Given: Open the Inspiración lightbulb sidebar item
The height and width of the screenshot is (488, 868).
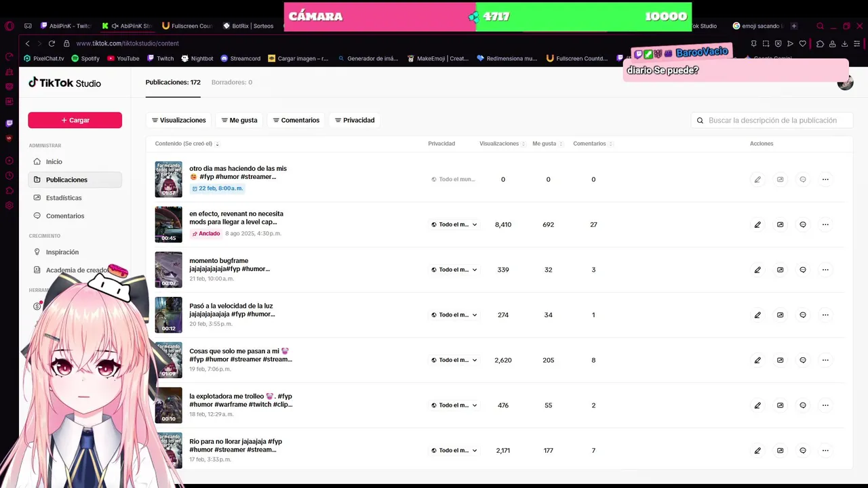Looking at the screenshot, I should click(x=37, y=252).
